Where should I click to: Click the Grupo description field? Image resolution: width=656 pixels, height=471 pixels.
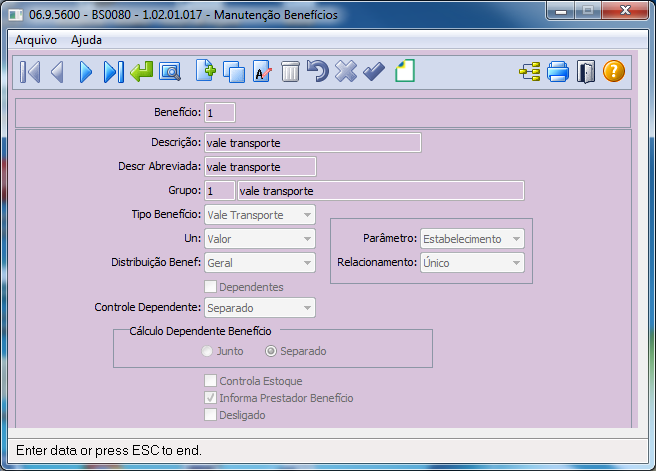point(381,191)
